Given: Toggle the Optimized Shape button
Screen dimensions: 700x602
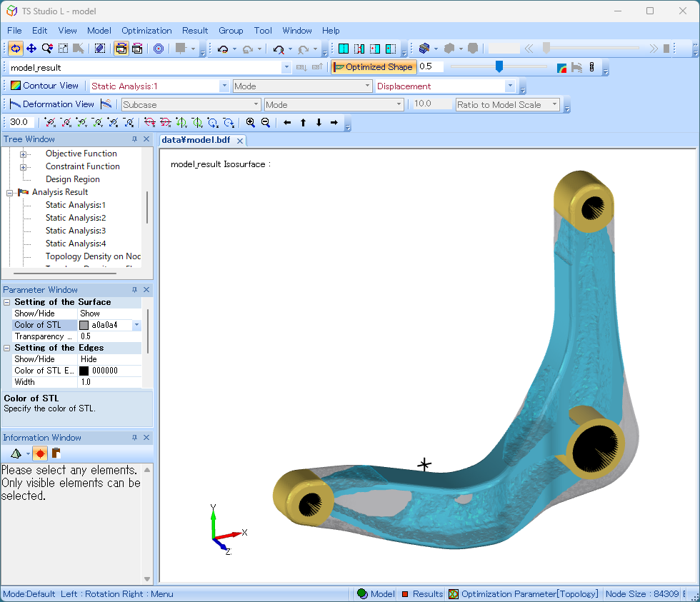Looking at the screenshot, I should click(x=374, y=67).
